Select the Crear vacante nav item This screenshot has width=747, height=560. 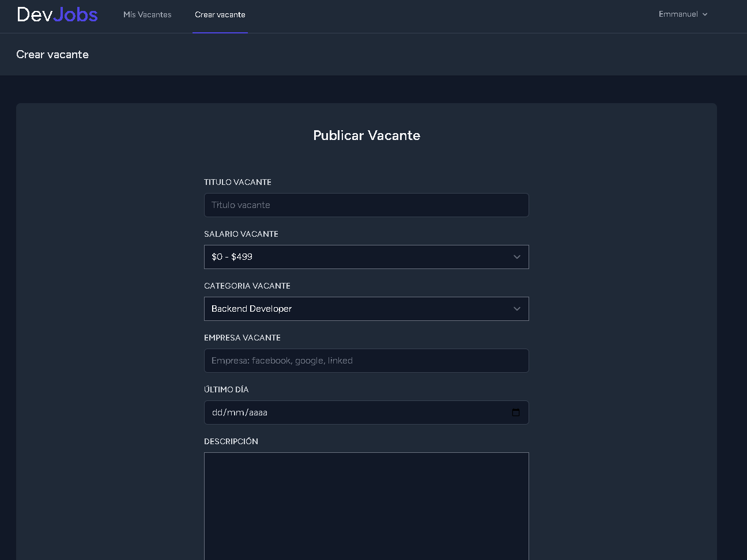220,14
